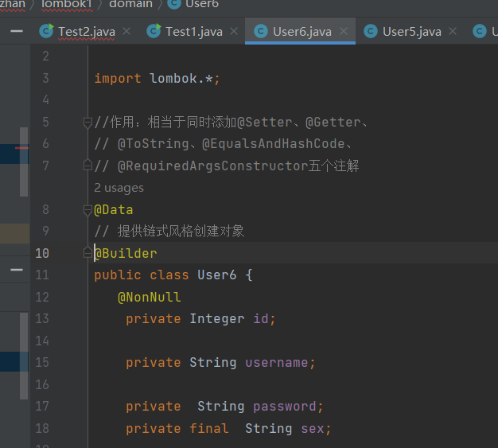Click the tool window hide dash near line 11

coord(17,270)
